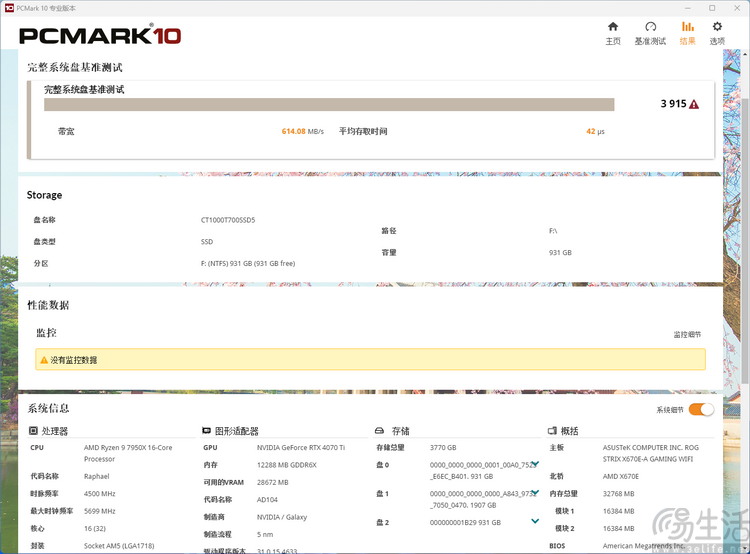Click the max clock frequency 5699 MHz
The image size is (750, 554).
[99, 511]
